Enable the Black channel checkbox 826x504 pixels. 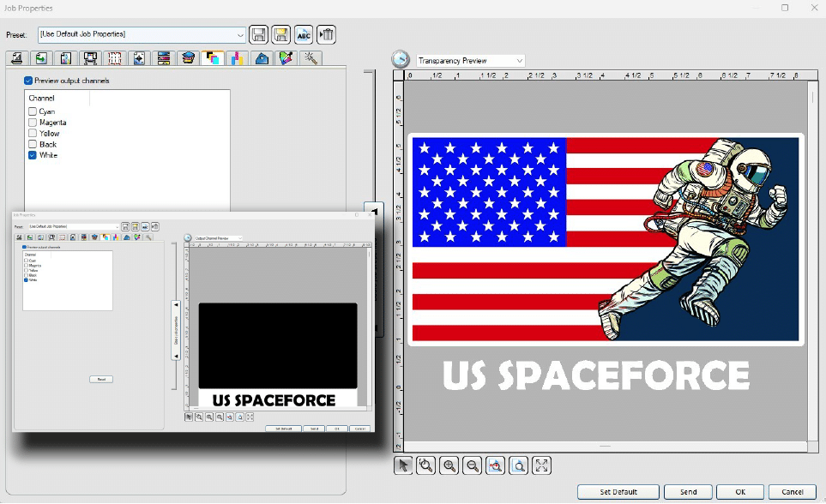pyautogui.click(x=33, y=144)
